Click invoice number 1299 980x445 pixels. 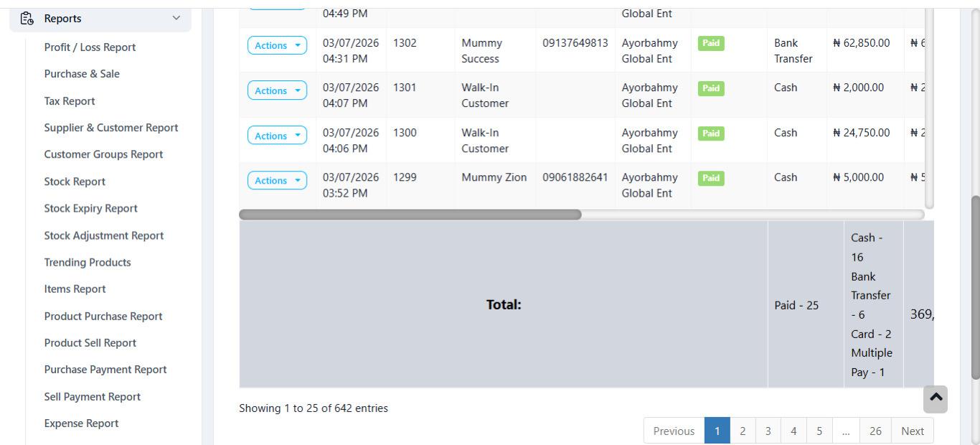[x=405, y=177]
